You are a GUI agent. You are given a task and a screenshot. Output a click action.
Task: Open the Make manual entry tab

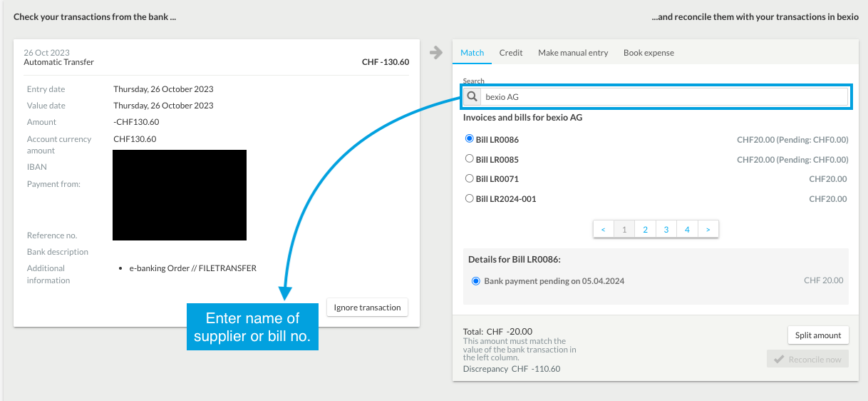[573, 53]
